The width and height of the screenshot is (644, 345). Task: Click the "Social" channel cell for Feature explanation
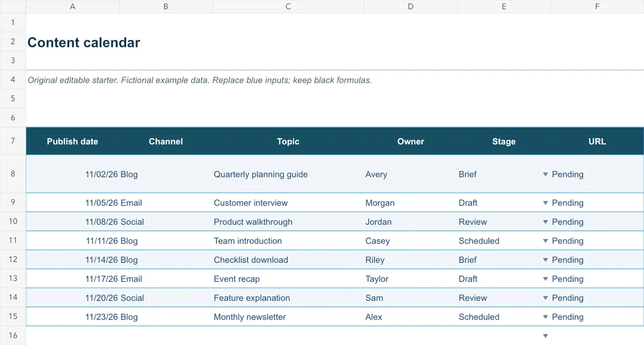[166, 298]
